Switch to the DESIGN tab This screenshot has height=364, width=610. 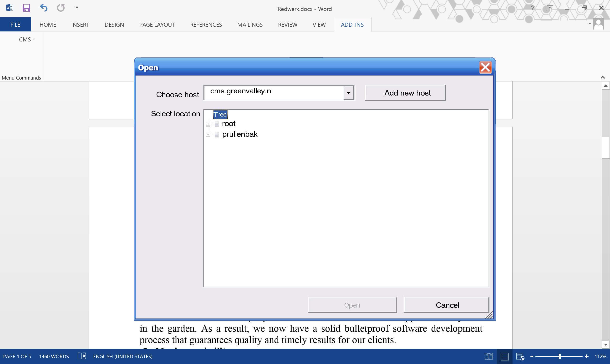114,25
